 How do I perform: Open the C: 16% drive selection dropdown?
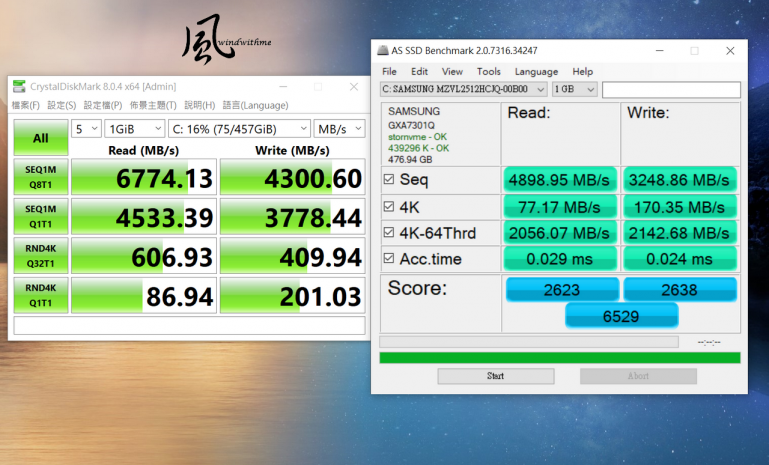[239, 128]
